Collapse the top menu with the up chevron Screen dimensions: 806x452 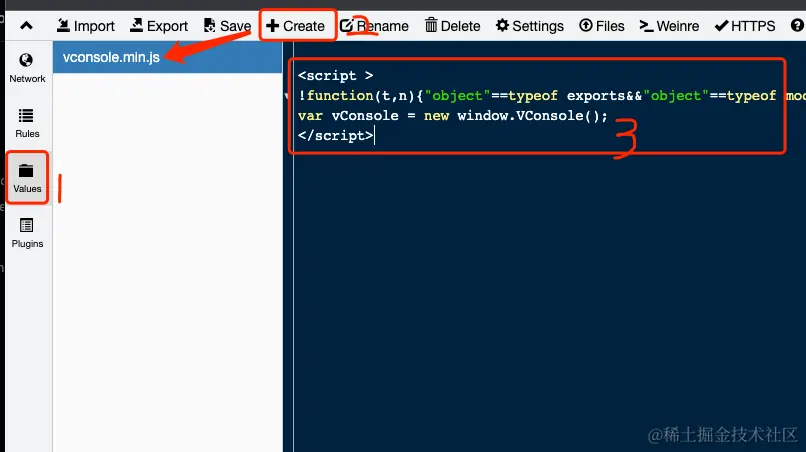pyautogui.click(x=26, y=26)
